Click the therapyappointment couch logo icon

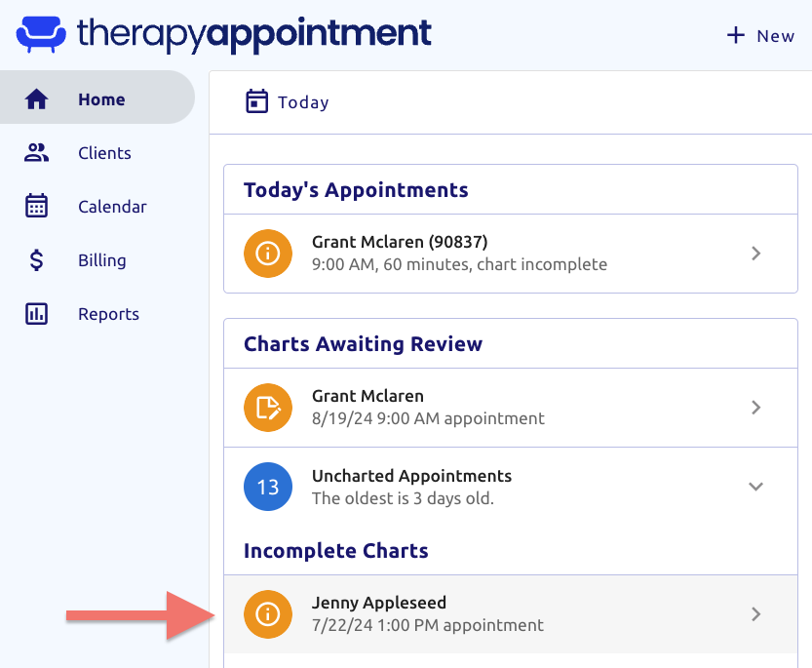[x=41, y=34]
